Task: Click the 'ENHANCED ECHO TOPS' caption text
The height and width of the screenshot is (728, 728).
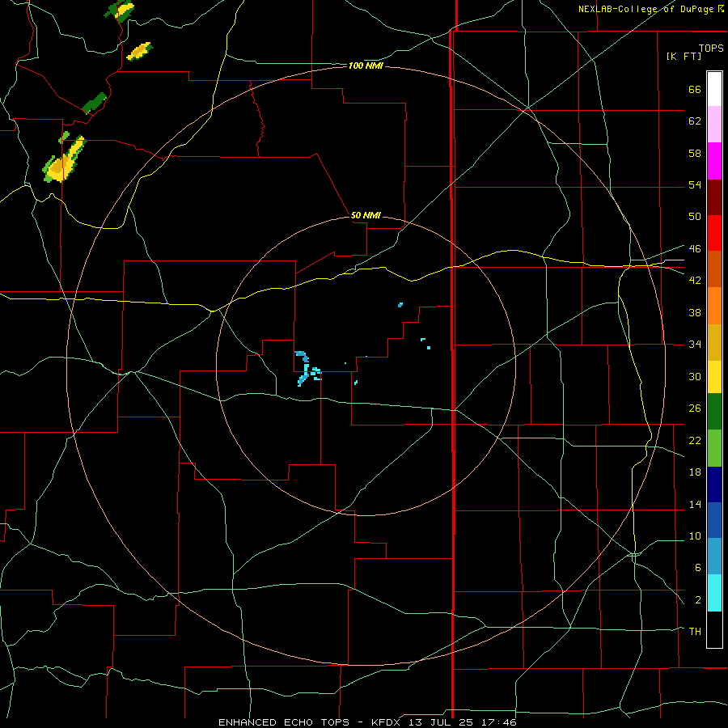Action: coord(284,722)
